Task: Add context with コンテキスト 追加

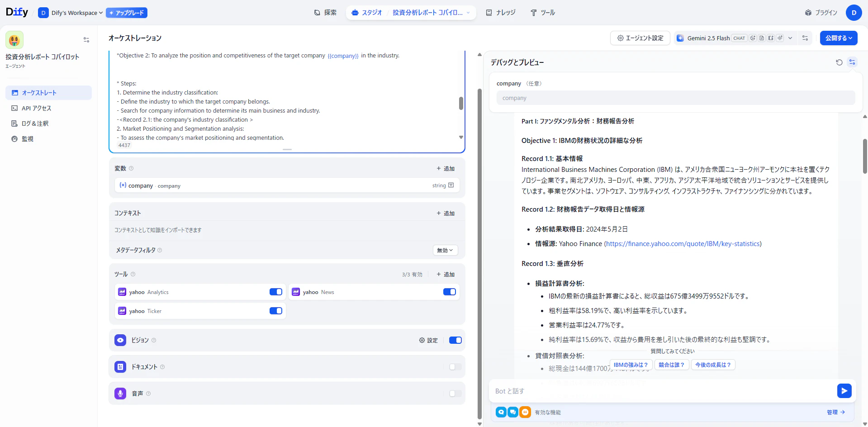Action: pos(446,213)
